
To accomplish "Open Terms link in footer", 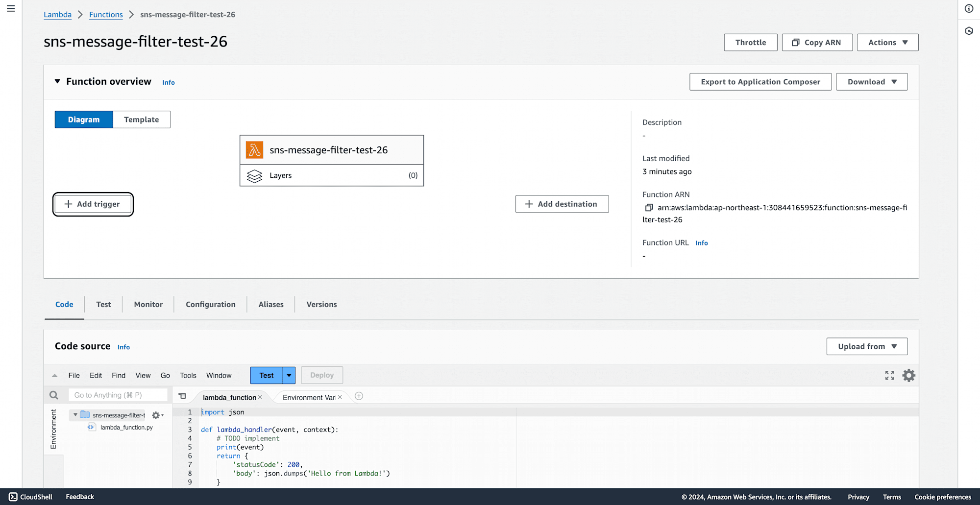I will point(892,497).
